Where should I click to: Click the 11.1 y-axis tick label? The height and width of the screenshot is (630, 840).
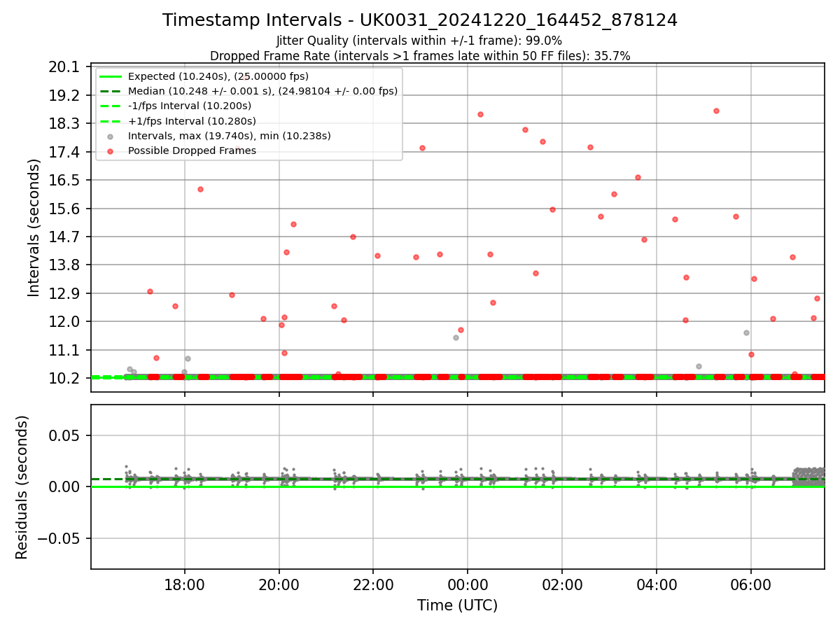[64, 350]
